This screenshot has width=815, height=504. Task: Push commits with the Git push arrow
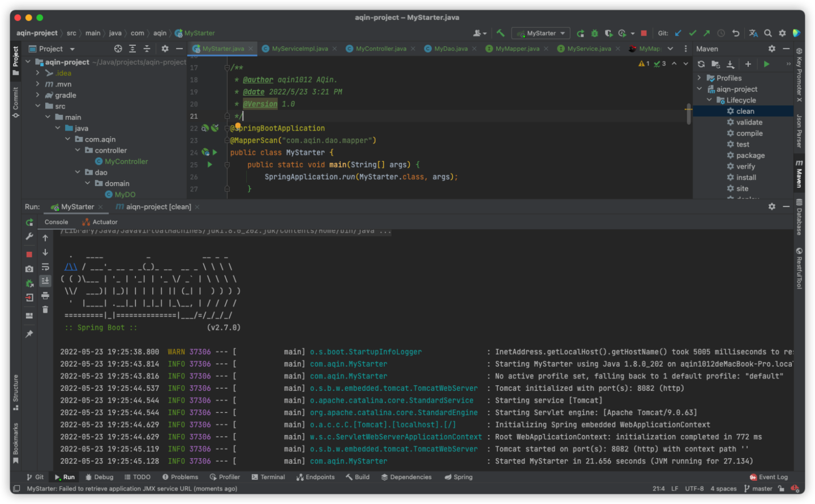pos(706,33)
